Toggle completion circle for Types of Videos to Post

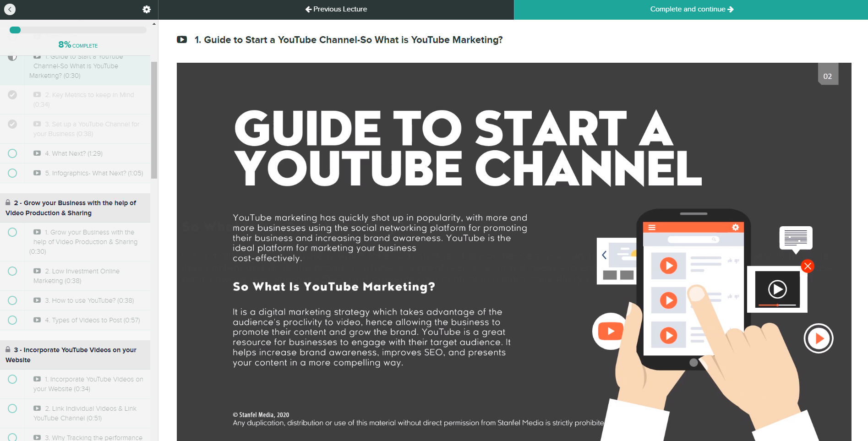pyautogui.click(x=12, y=320)
